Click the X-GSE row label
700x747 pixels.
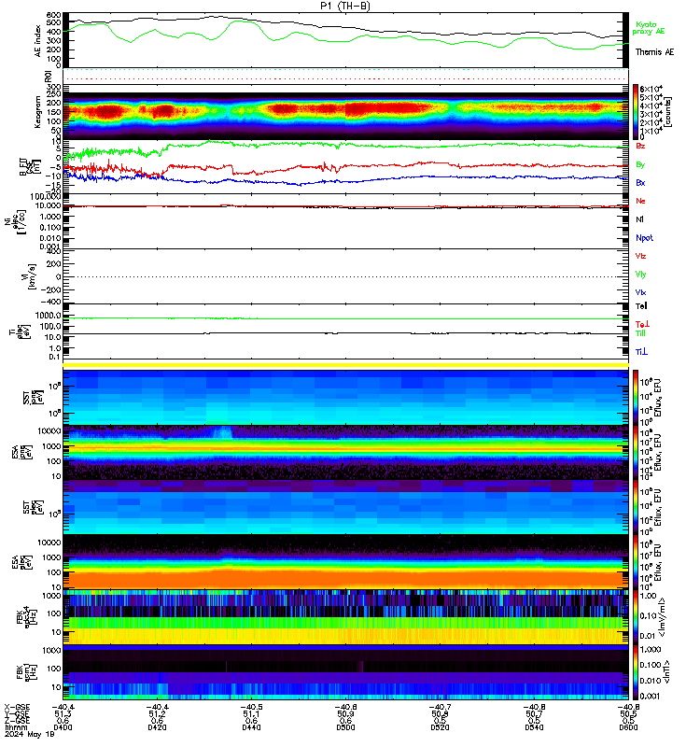coord(17,708)
